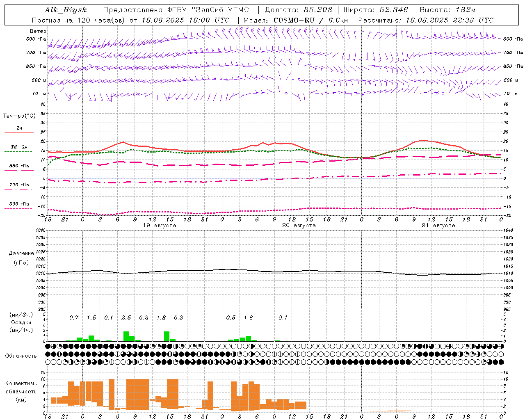The height and width of the screenshot is (420, 525).
Task: Click the Облачность cloud cover label
Action: point(21,356)
